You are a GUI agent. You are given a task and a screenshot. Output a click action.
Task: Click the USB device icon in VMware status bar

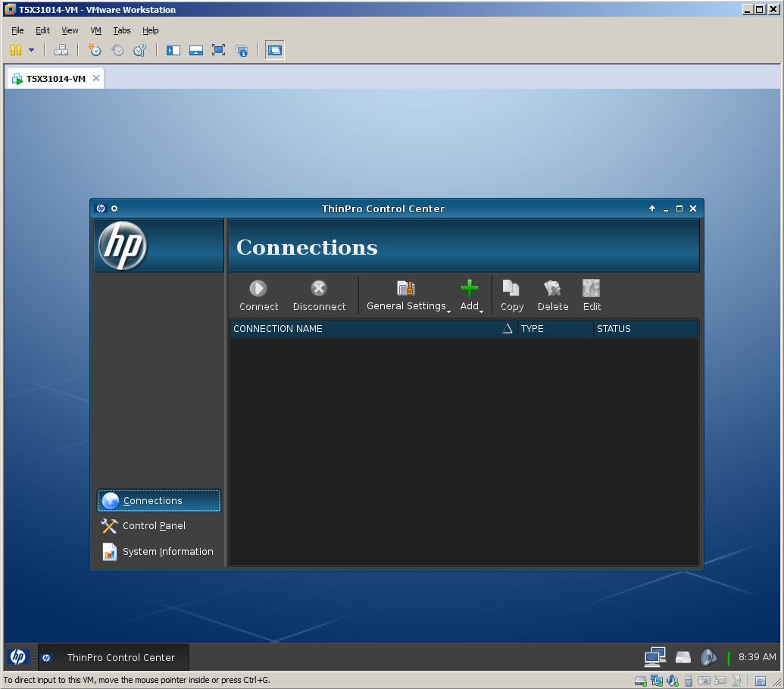point(689,681)
